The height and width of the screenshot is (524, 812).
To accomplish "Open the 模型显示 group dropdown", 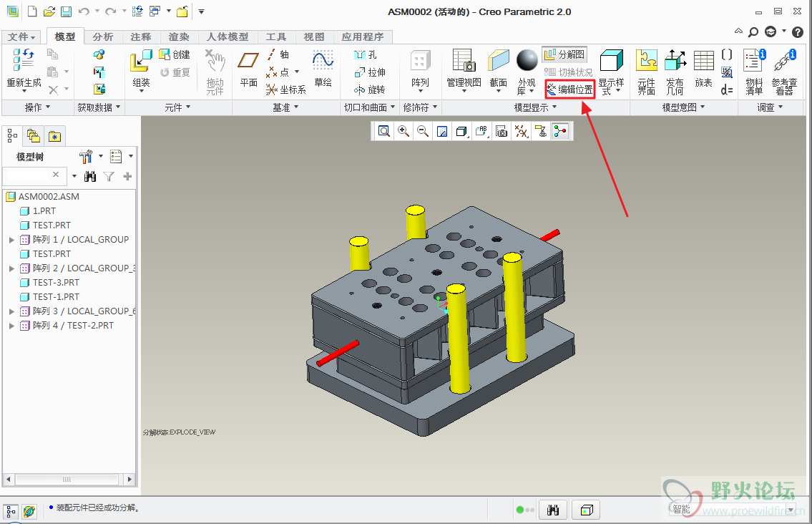I will [535, 107].
